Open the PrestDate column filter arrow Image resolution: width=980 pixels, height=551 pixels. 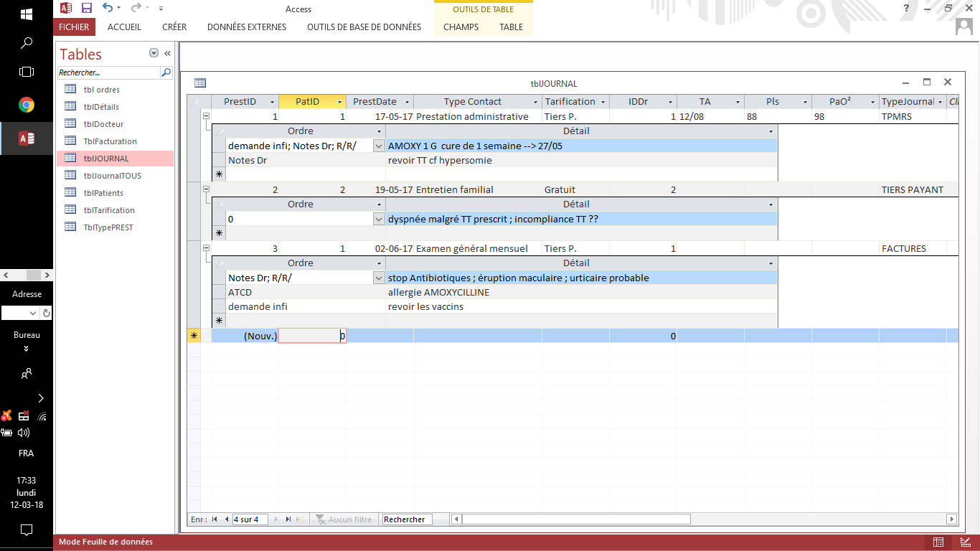pos(407,103)
